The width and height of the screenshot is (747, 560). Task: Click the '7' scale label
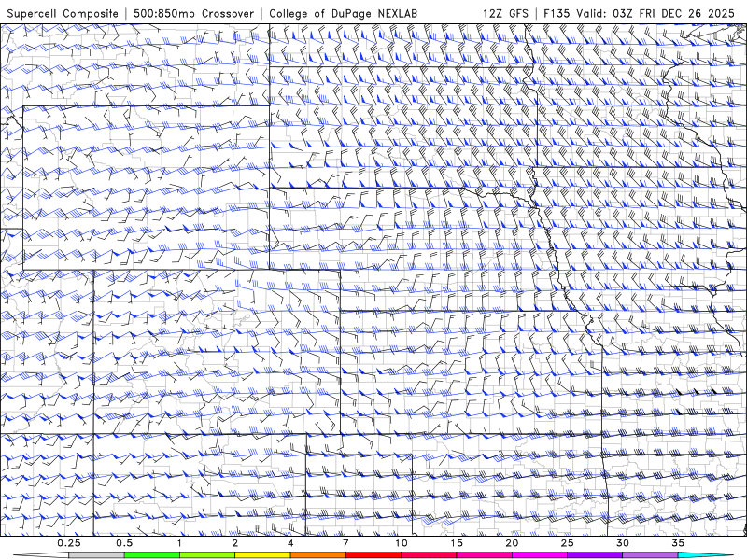click(345, 543)
